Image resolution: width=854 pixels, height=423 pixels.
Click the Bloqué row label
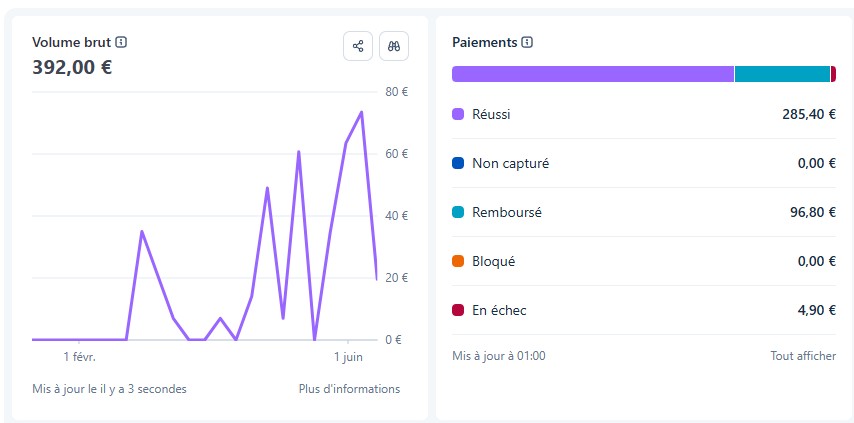pyautogui.click(x=493, y=261)
